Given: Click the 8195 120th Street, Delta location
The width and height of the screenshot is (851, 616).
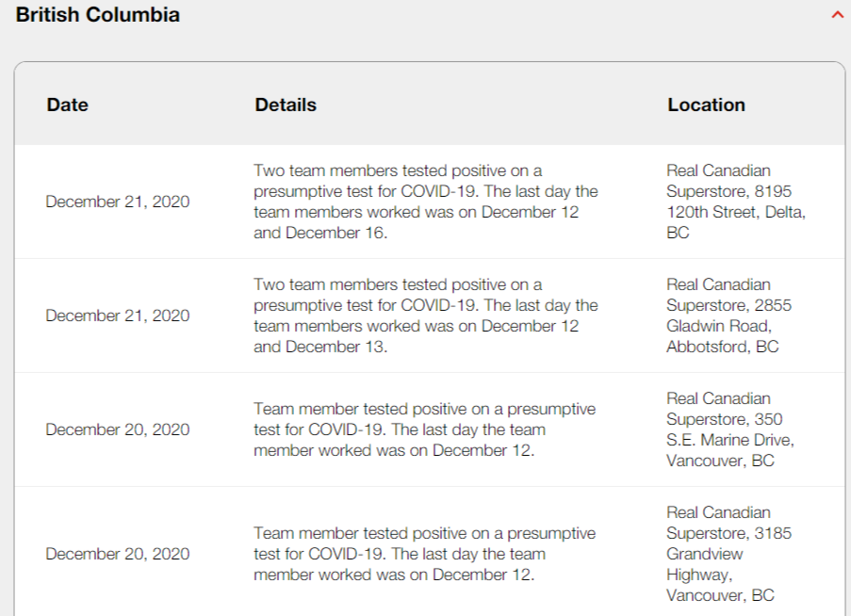Looking at the screenshot, I should [x=736, y=202].
